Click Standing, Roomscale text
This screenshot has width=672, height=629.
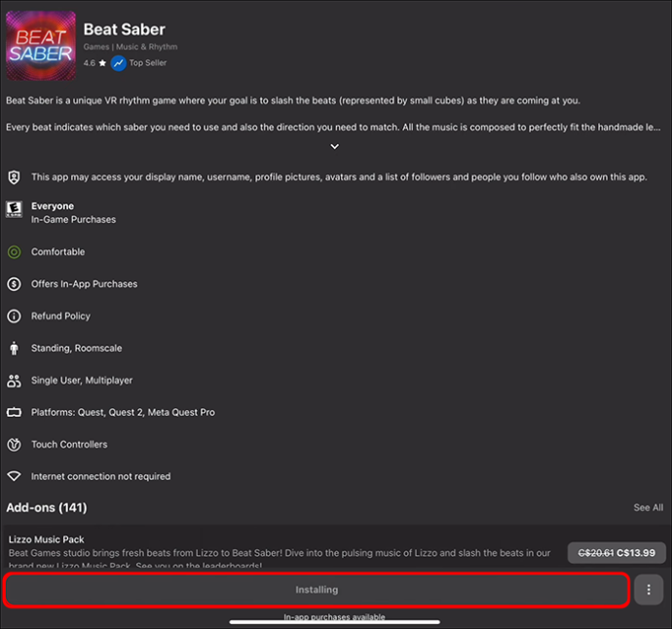[76, 349]
